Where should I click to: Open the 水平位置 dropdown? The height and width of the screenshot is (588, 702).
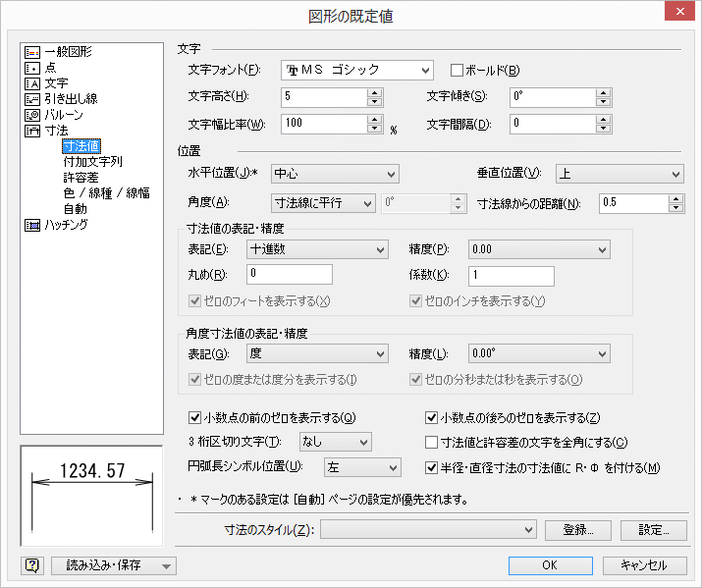335,174
